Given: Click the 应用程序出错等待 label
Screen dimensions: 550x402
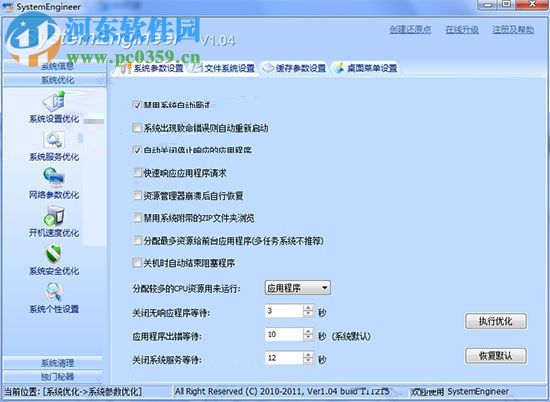Looking at the screenshot, I should tap(167, 337).
